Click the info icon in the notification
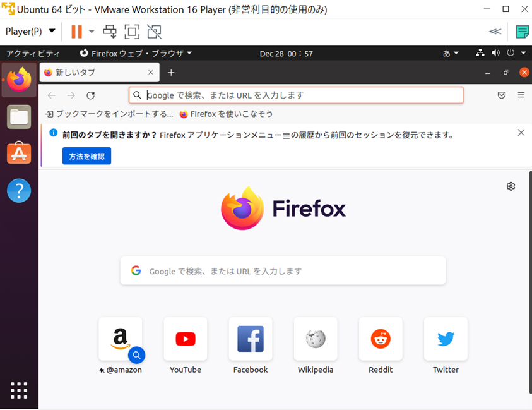 click(53, 133)
